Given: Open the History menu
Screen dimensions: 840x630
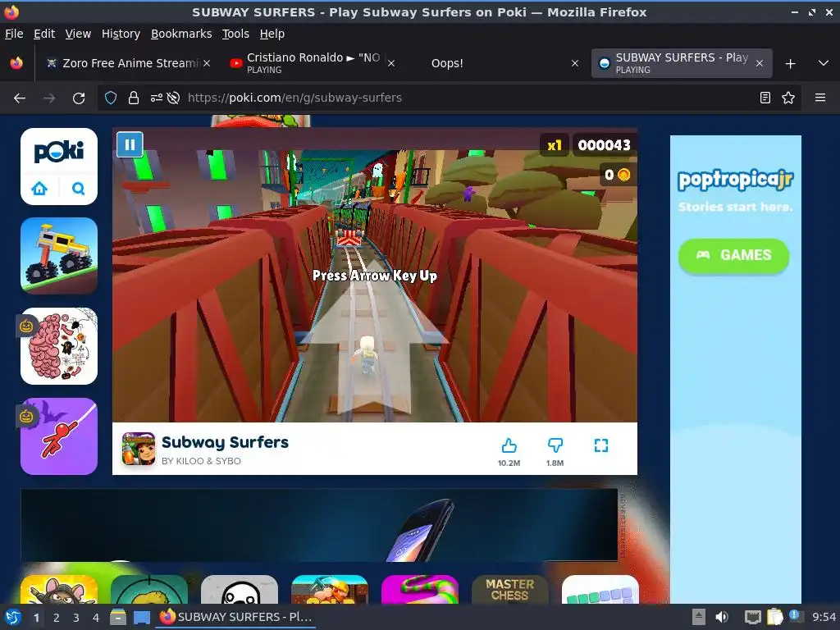Looking at the screenshot, I should click(x=121, y=34).
